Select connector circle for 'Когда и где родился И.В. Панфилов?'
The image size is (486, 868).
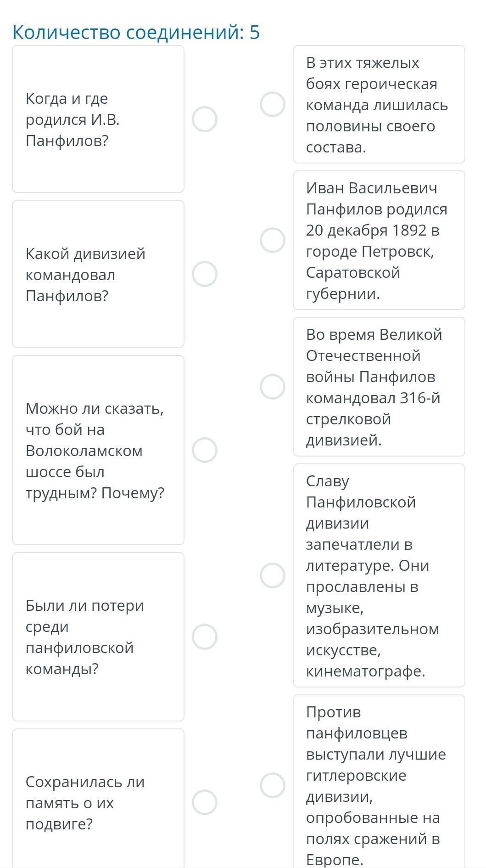coord(204,119)
